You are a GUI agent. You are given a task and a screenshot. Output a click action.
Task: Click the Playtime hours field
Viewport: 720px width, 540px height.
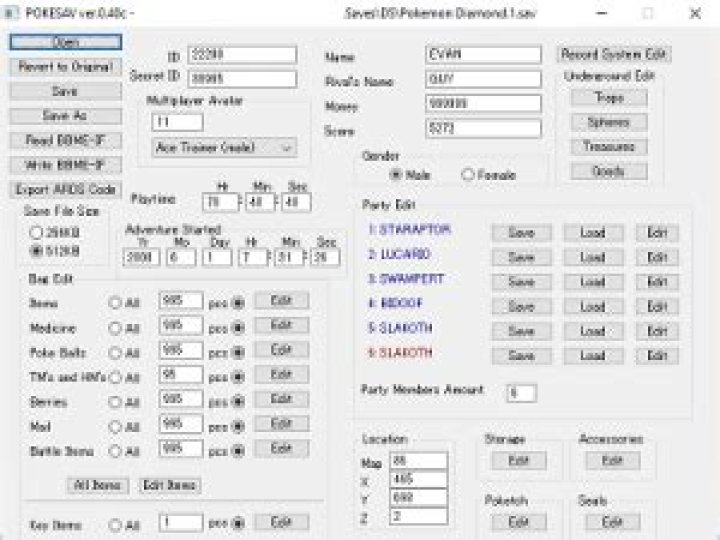[x=220, y=202]
